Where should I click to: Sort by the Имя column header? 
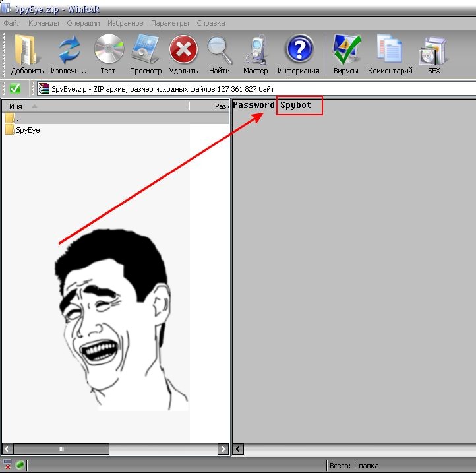click(96, 106)
